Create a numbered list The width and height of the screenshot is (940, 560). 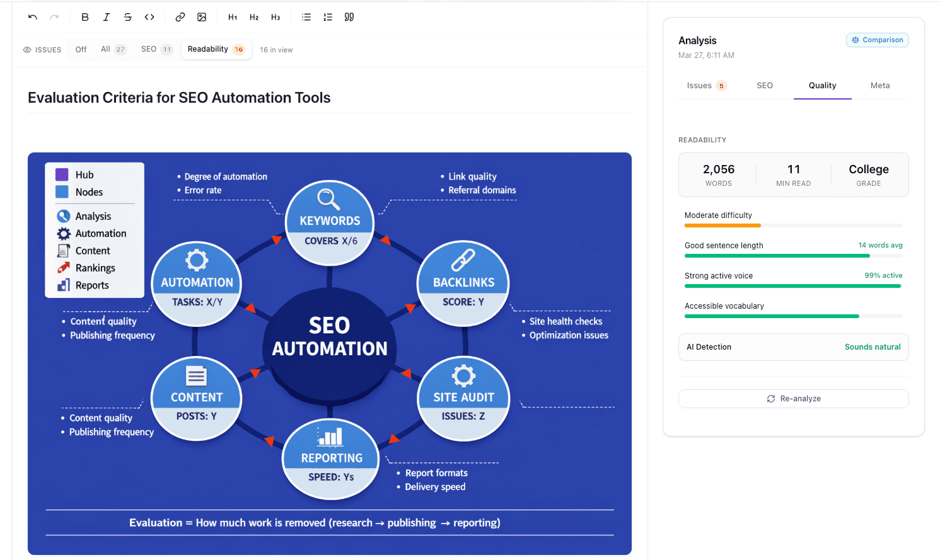(327, 17)
